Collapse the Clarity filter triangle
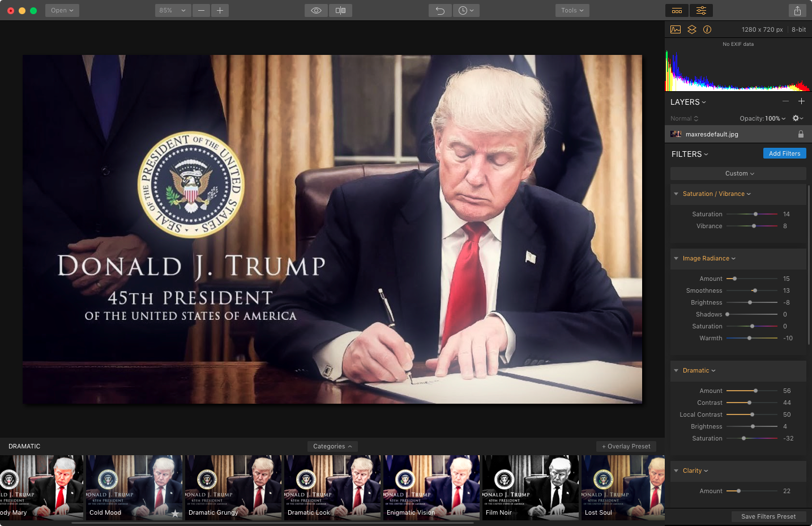Viewport: 812px width, 526px height. pyautogui.click(x=676, y=471)
